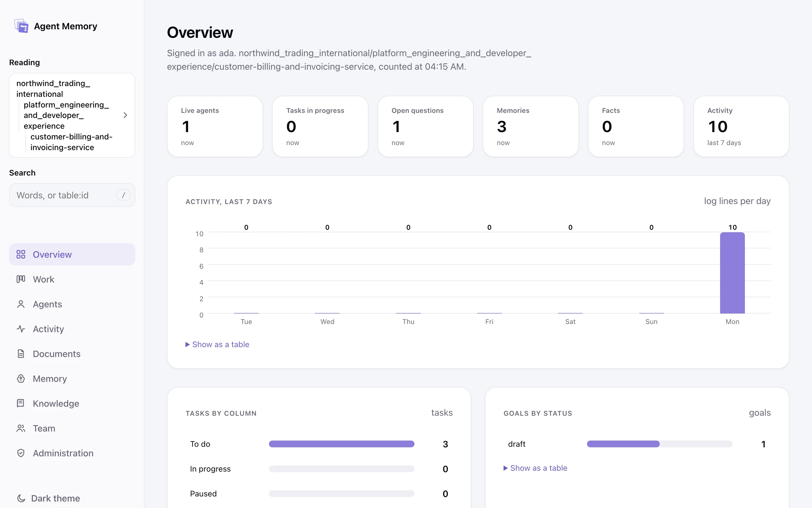Click the Administration shield icon
Viewport: 812px width, 508px height.
pyautogui.click(x=21, y=453)
